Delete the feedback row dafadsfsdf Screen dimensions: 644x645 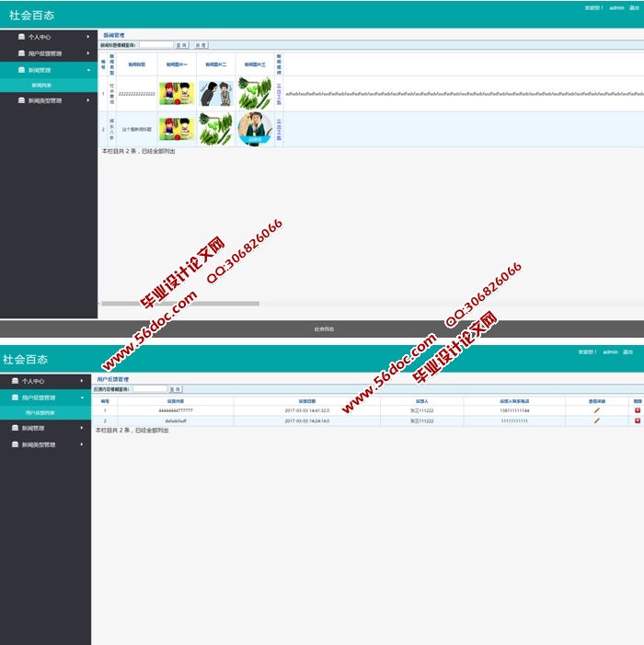pyautogui.click(x=638, y=420)
